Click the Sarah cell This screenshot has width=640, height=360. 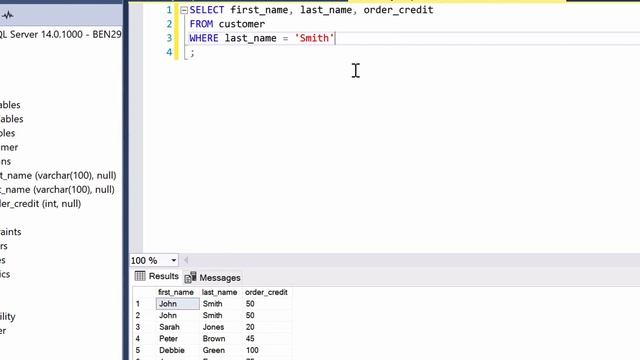point(178,327)
